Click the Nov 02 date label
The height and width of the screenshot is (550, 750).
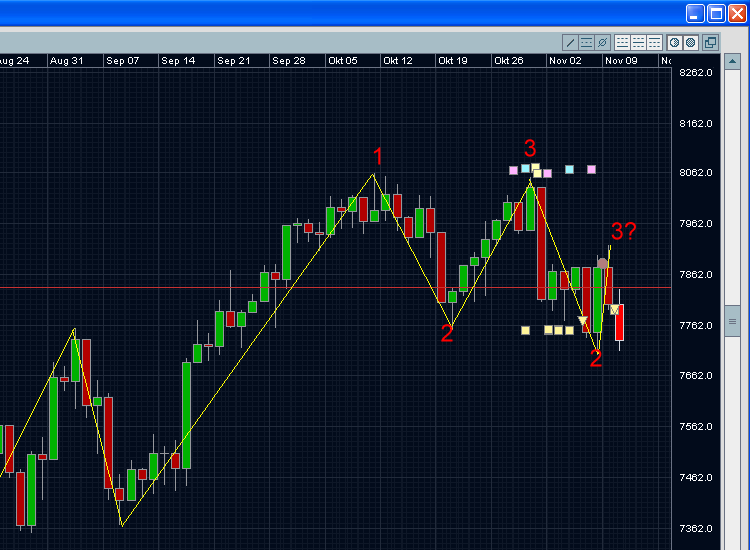tap(565, 61)
